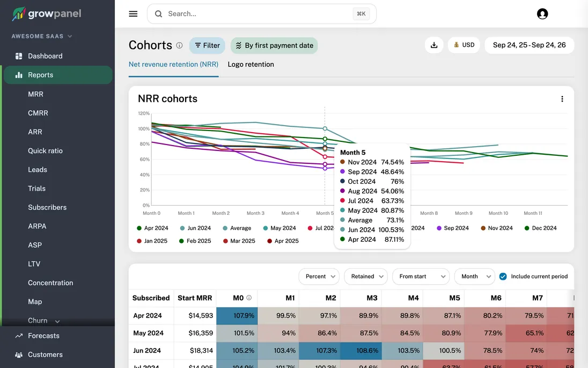The height and width of the screenshot is (368, 588).
Task: Click the search magnifier icon
Action: click(158, 14)
